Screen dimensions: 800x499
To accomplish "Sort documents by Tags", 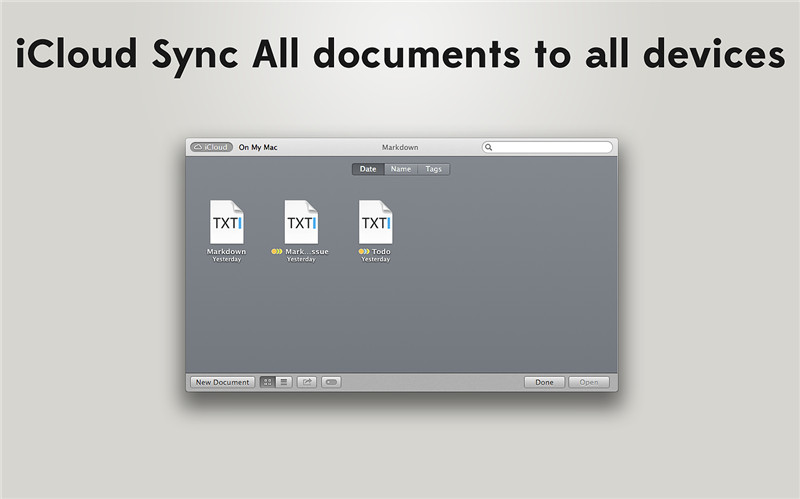I will (434, 169).
